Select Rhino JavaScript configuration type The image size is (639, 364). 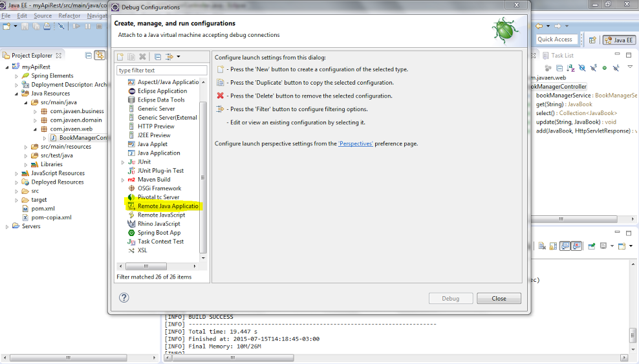154,224
